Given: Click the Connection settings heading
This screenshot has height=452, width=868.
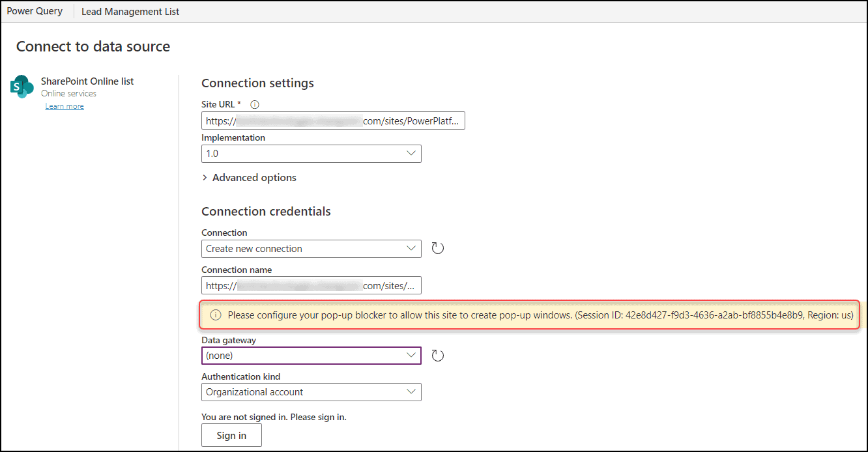Looking at the screenshot, I should [257, 83].
